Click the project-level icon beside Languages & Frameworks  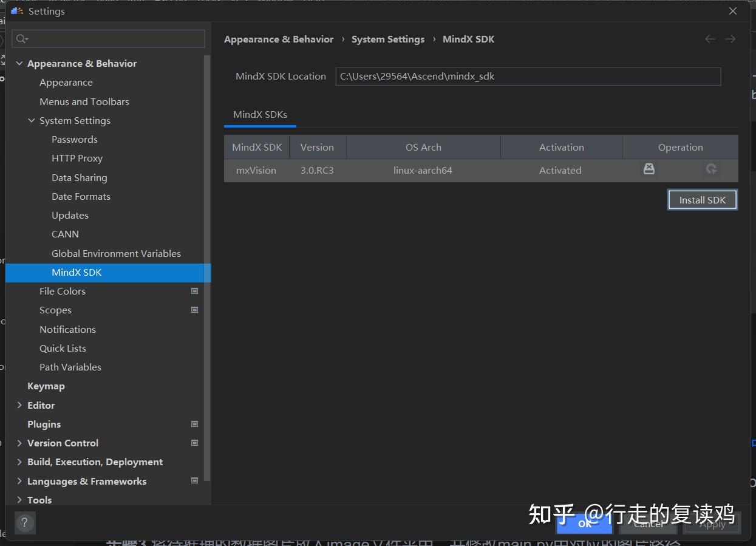tap(195, 480)
